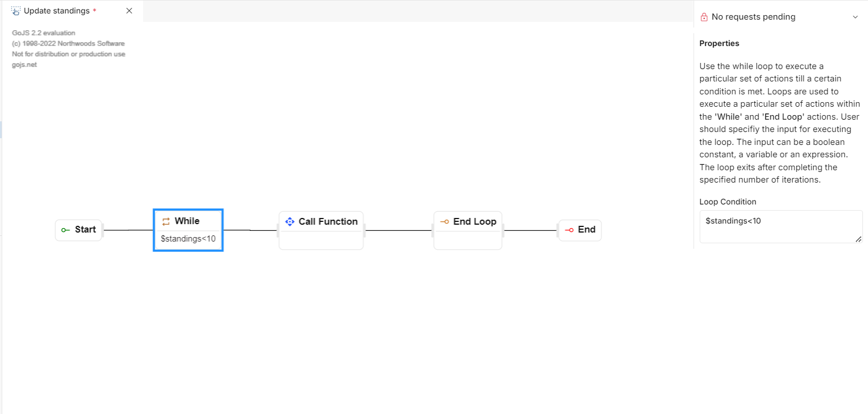Switch to the Update standings tab
The width and height of the screenshot is (868, 414).
[x=56, y=11]
